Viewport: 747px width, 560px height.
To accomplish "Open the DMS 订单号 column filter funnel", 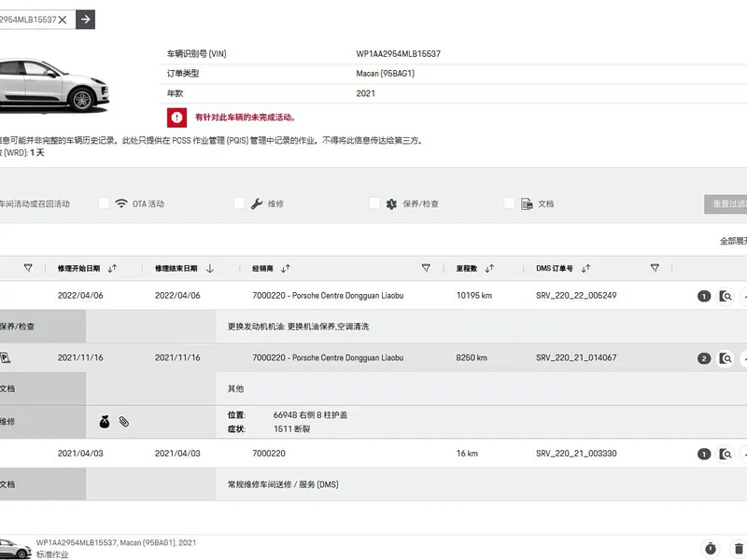I will tap(655, 268).
